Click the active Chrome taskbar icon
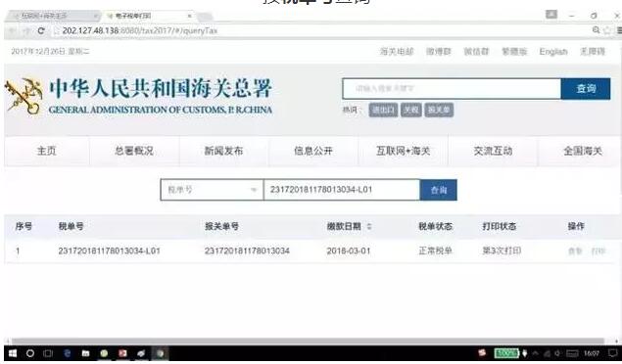This screenshot has height=364, width=622. (x=160, y=353)
